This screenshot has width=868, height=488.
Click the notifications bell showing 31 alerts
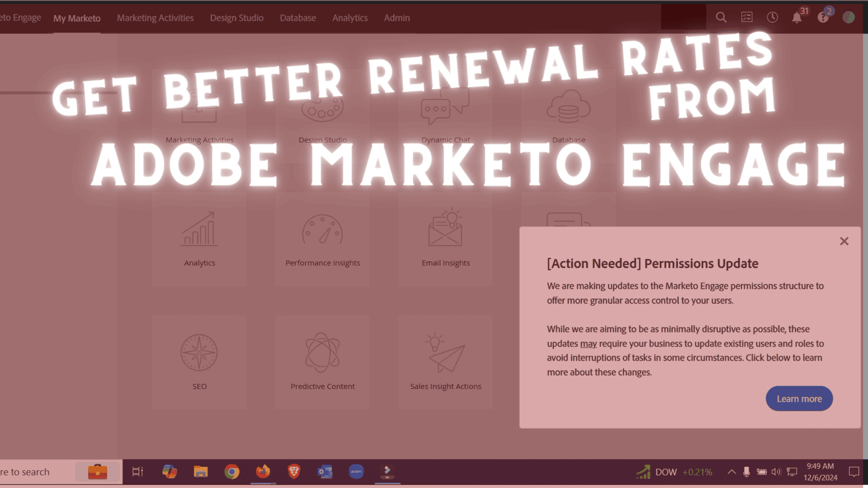pyautogui.click(x=797, y=17)
